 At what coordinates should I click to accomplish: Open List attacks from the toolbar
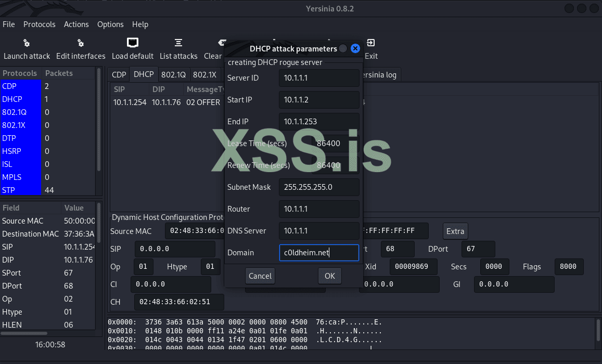178,48
